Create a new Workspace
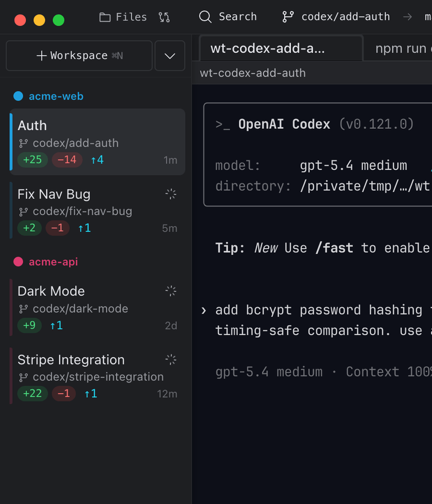432x504 pixels. point(79,56)
